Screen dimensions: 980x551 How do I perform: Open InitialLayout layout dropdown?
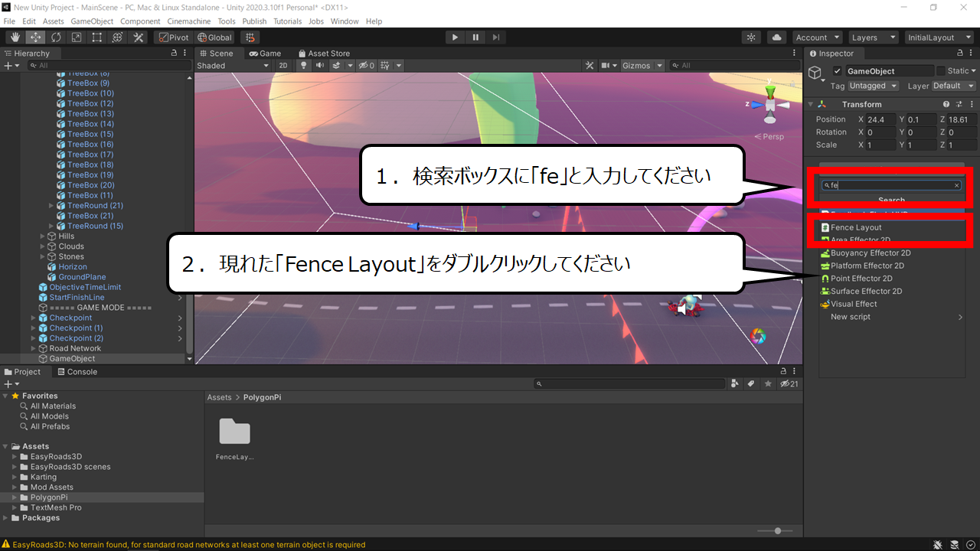click(938, 37)
